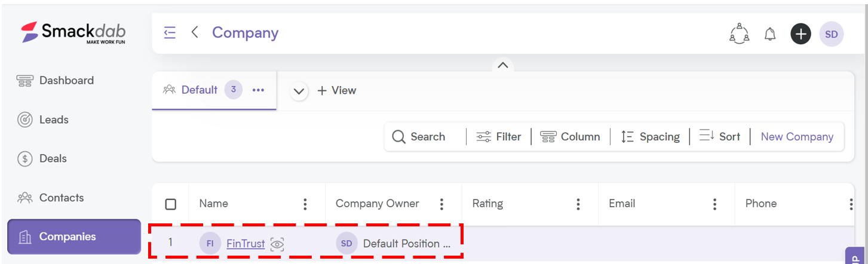Image resolution: width=868 pixels, height=264 pixels.
Task: Click the Company Owner column header
Action: (378, 204)
